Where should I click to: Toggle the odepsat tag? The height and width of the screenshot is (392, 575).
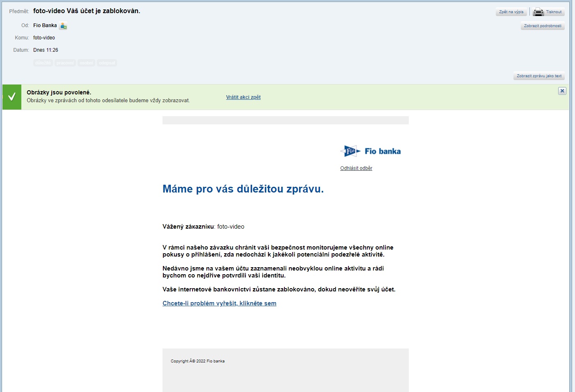coord(107,63)
